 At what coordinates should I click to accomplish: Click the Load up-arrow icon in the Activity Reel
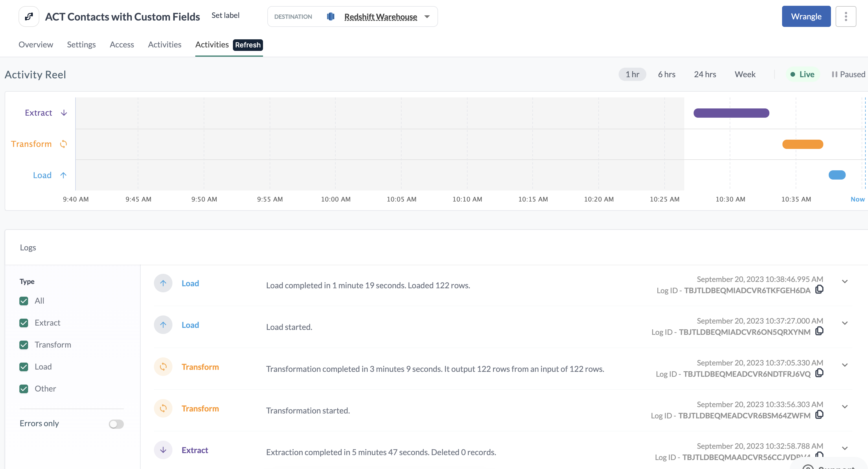pyautogui.click(x=63, y=175)
